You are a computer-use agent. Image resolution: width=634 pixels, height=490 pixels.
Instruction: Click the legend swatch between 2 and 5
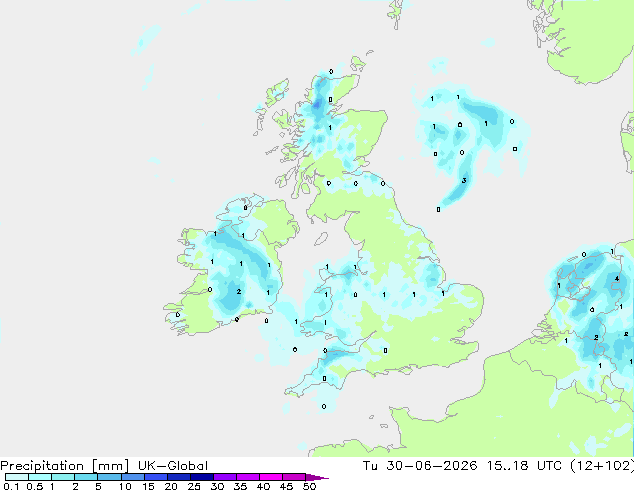86,477
